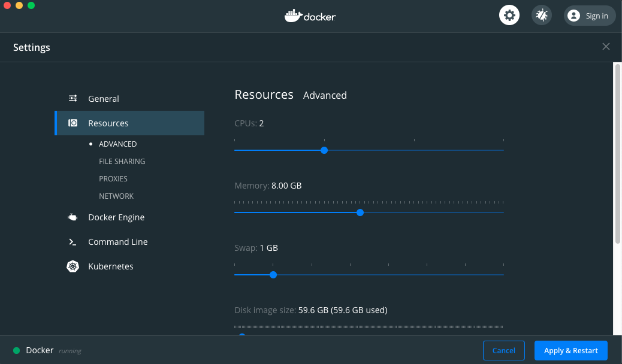Click the Kubernetes wheel icon
This screenshot has height=364, width=622.
tap(73, 266)
